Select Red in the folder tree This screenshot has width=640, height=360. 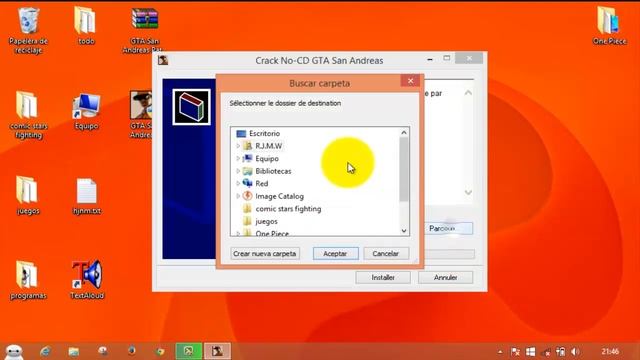(x=262, y=184)
